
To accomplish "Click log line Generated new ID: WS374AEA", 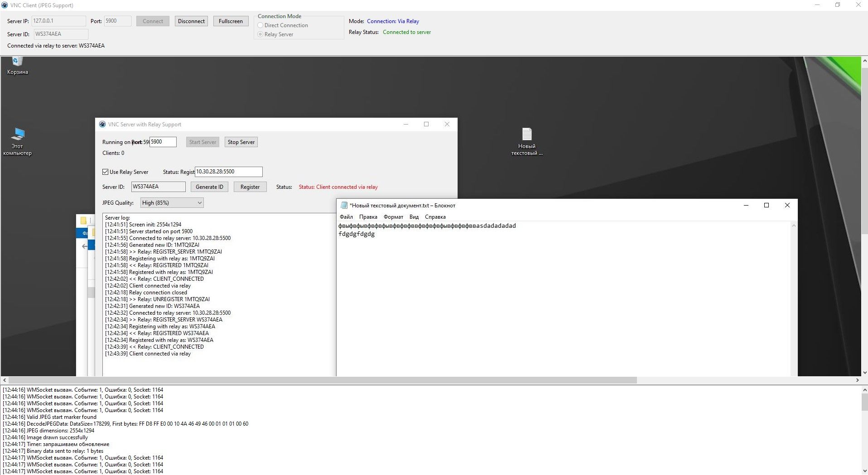I will pos(152,306).
